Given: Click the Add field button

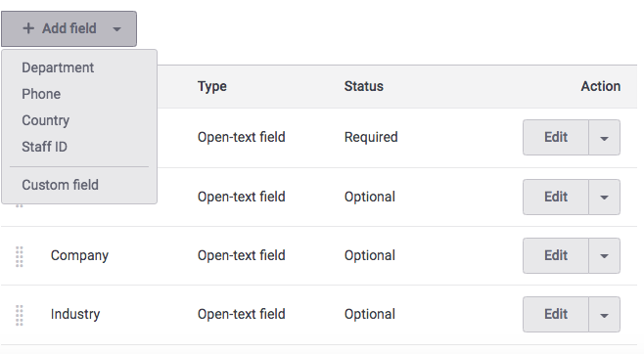Looking at the screenshot, I should [x=69, y=28].
